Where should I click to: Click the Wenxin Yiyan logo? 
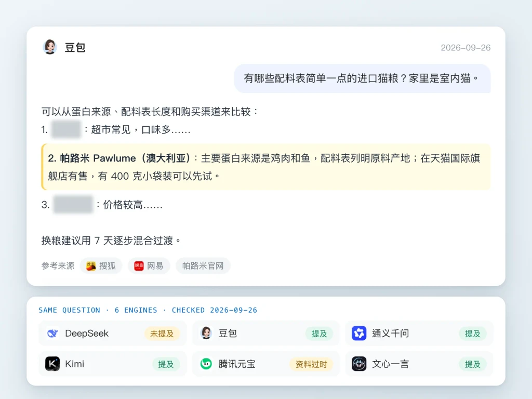click(x=359, y=364)
